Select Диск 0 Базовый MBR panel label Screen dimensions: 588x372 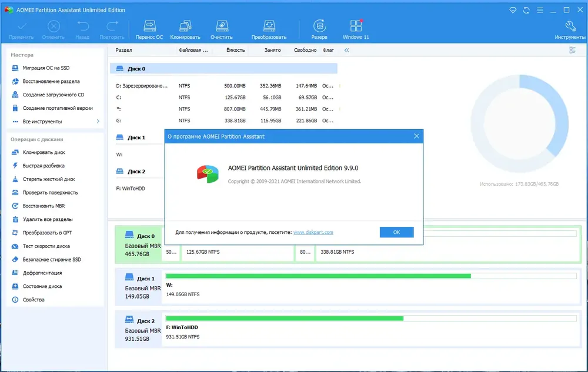click(x=139, y=244)
